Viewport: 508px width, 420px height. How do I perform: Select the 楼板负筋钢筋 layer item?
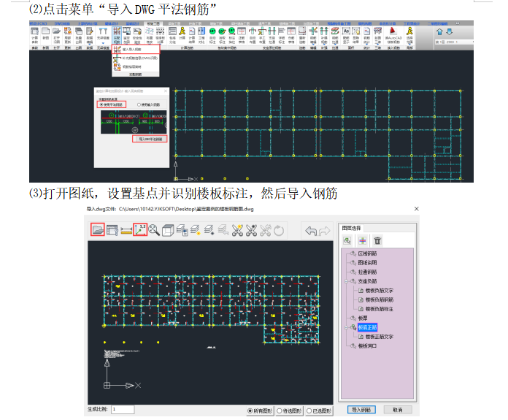click(379, 299)
